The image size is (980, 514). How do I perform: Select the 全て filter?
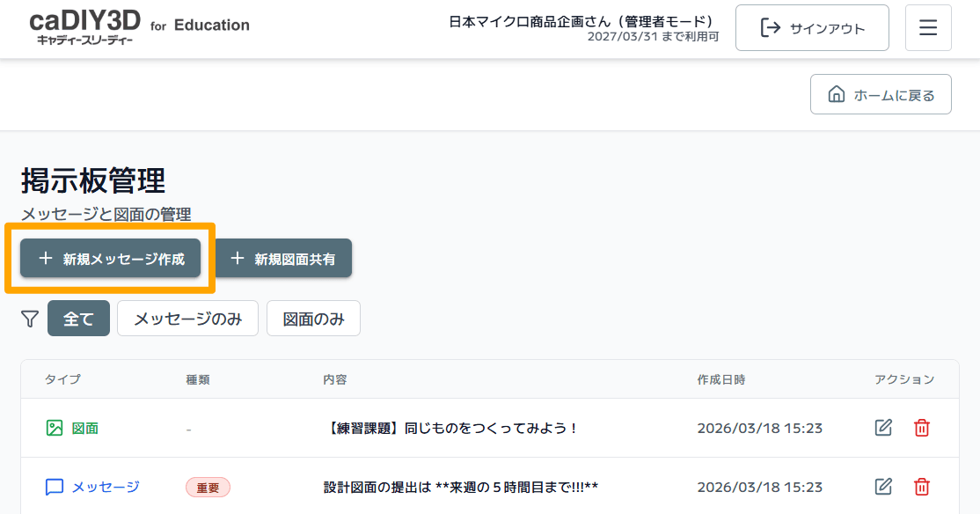pos(78,319)
